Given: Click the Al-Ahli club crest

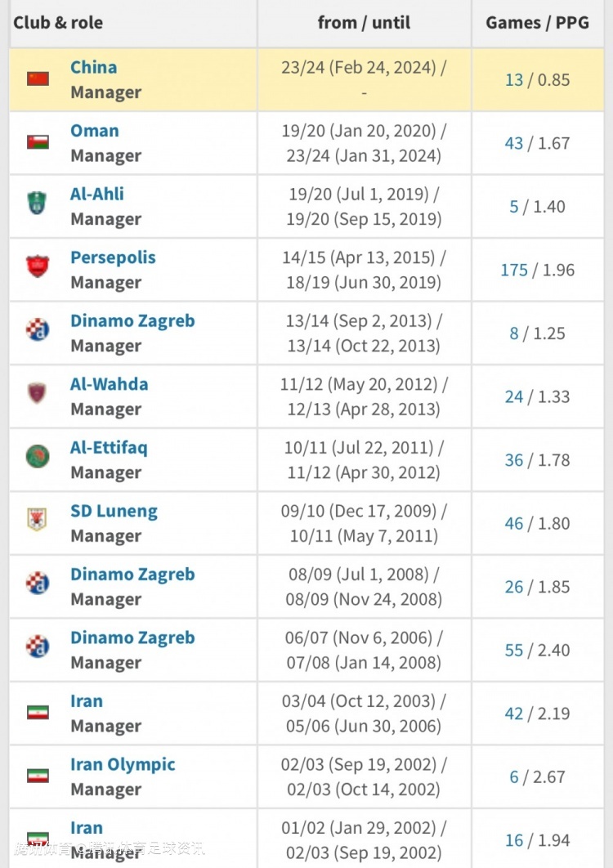Looking at the screenshot, I should pyautogui.click(x=37, y=203).
